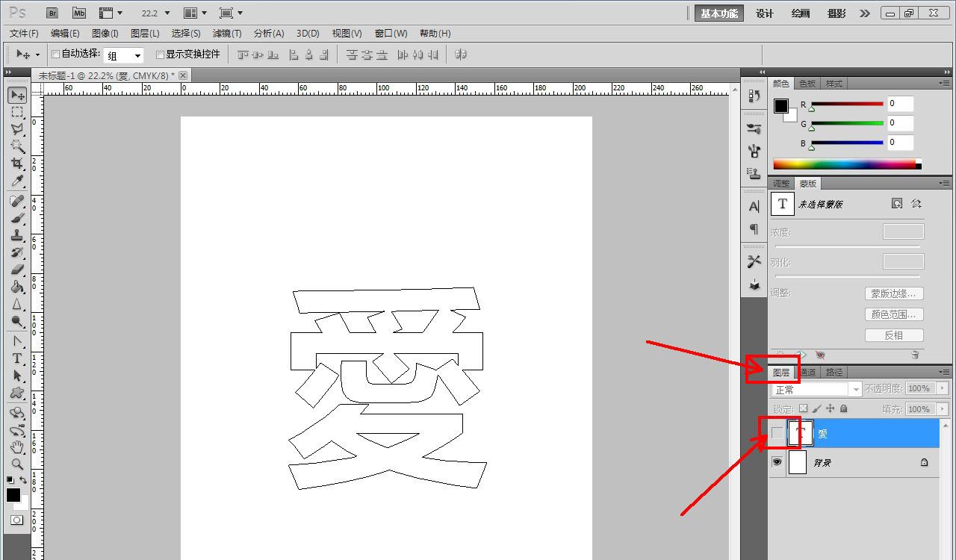Select the Rectangular Marquee tool
The width and height of the screenshot is (956, 560).
point(17,112)
